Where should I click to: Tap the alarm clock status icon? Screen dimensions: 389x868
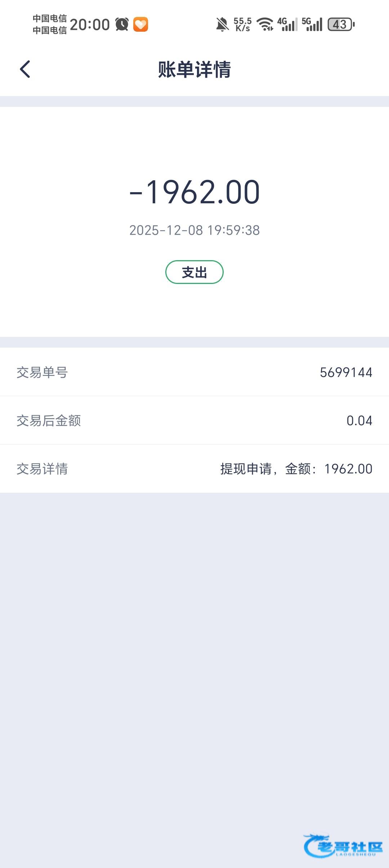[122, 24]
